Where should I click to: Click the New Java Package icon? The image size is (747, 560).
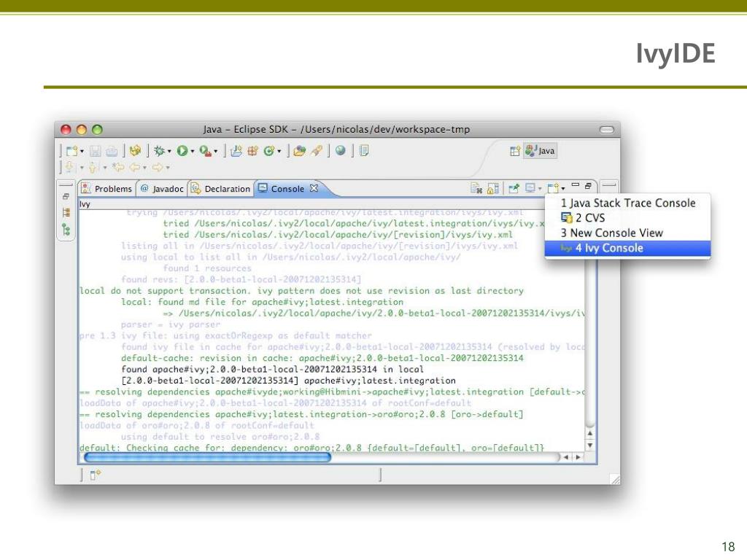pyautogui.click(x=252, y=151)
